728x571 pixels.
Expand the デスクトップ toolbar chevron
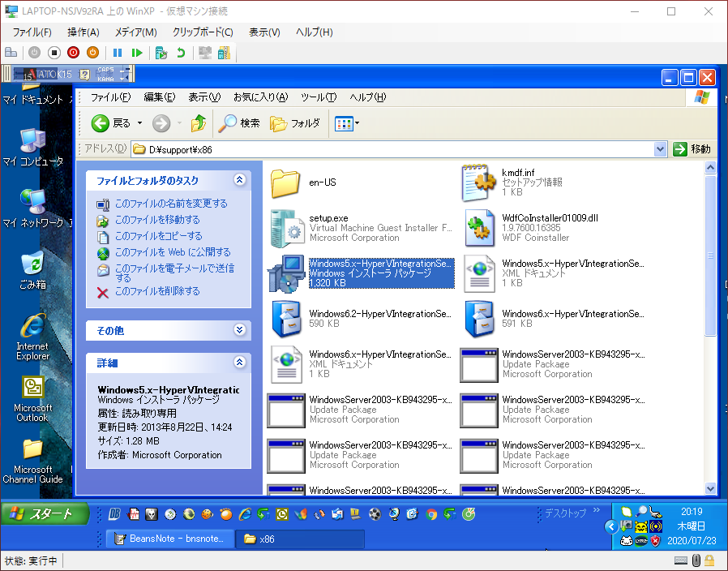pos(597,510)
